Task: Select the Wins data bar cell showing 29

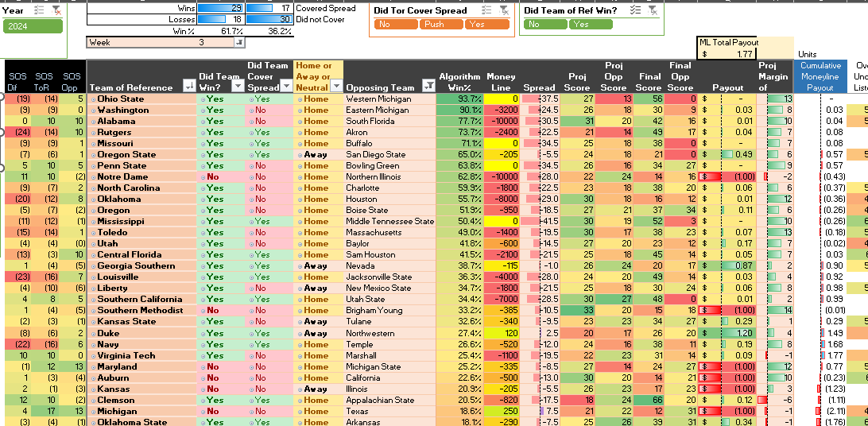Action: click(x=222, y=8)
